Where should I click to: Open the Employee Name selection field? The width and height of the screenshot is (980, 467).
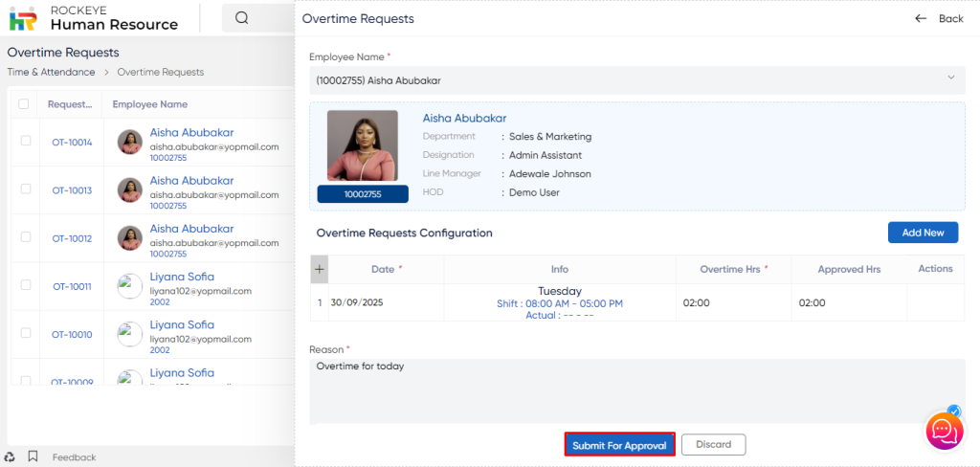[x=622, y=80]
